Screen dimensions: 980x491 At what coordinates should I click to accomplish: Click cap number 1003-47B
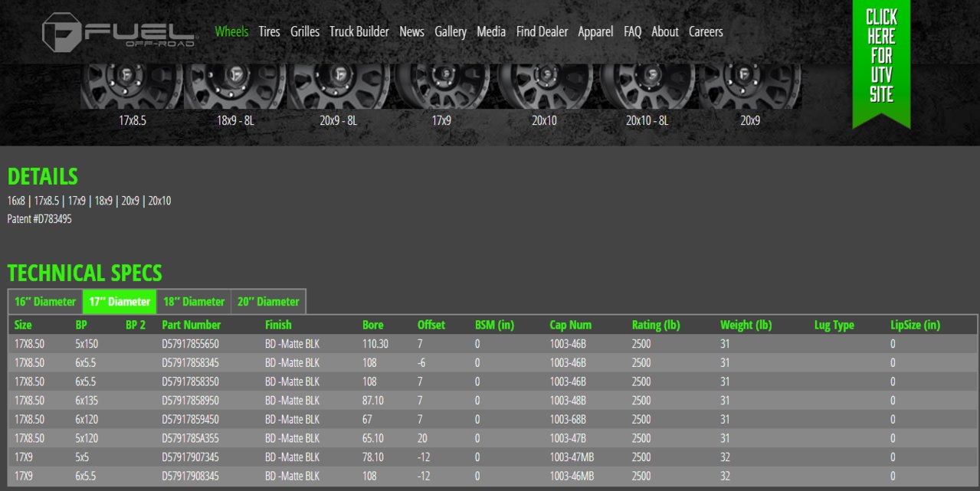[x=568, y=438]
